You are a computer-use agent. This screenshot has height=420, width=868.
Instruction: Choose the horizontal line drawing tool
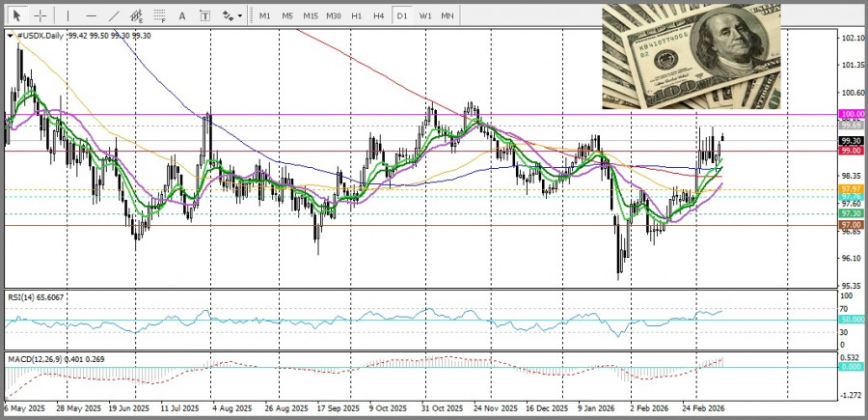91,15
